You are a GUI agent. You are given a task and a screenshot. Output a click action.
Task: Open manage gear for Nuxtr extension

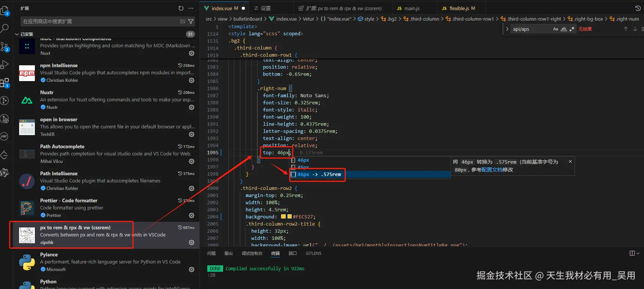(192, 107)
